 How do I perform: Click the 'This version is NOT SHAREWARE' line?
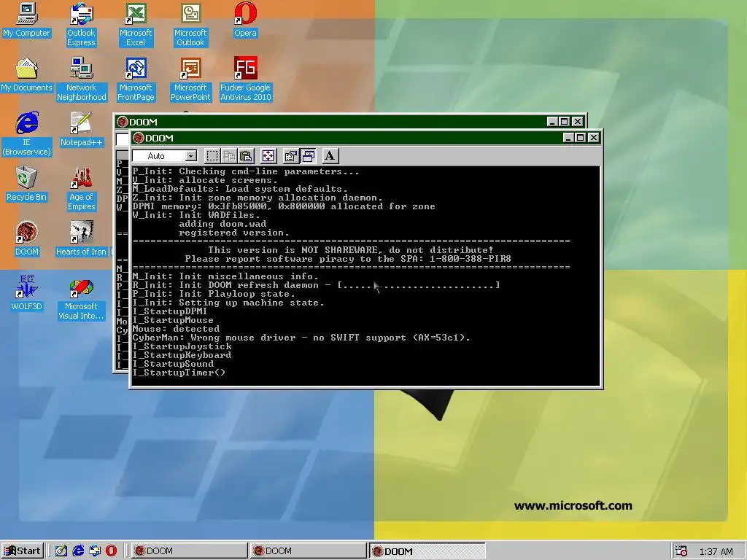(x=350, y=250)
